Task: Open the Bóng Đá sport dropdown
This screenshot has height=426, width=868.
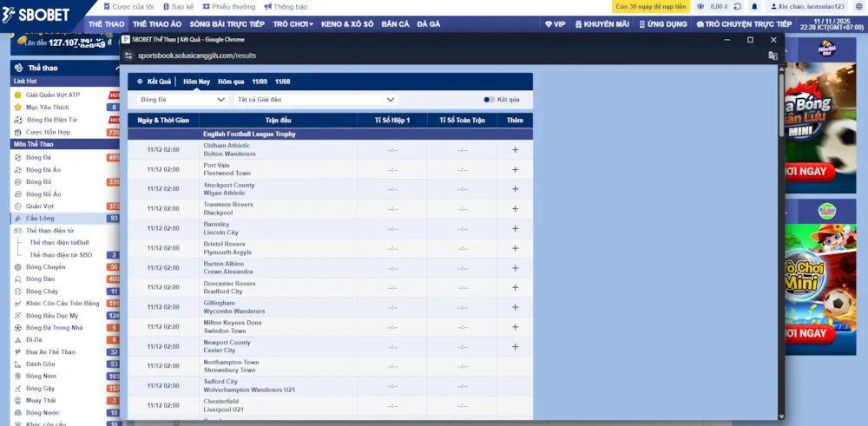Action: click(182, 100)
